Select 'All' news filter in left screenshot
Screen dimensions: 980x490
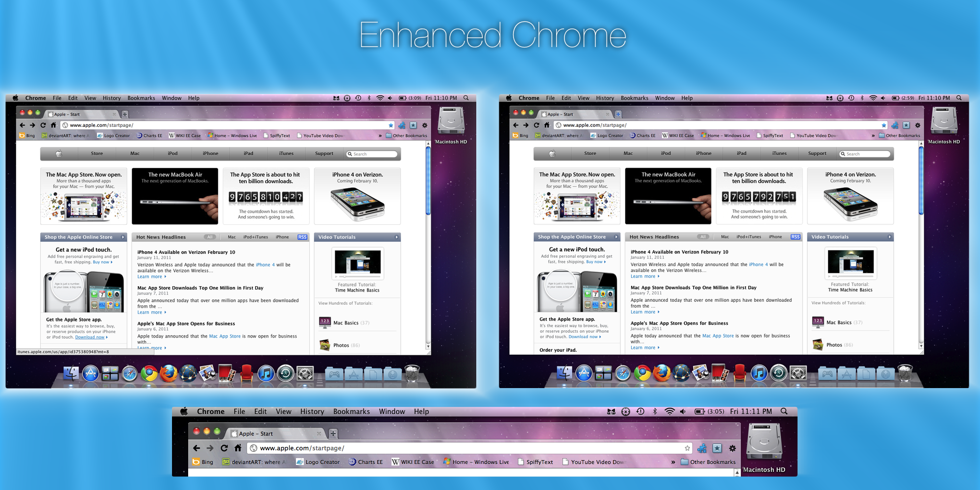coord(210,237)
